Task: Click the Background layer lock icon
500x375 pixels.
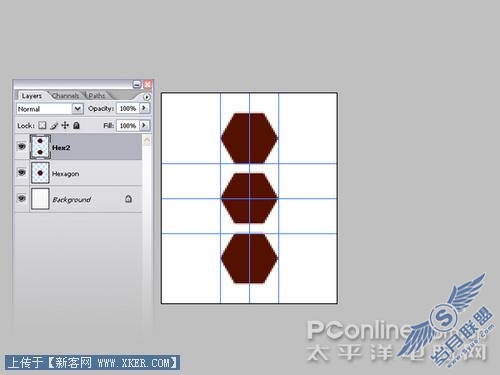Action: click(x=128, y=199)
